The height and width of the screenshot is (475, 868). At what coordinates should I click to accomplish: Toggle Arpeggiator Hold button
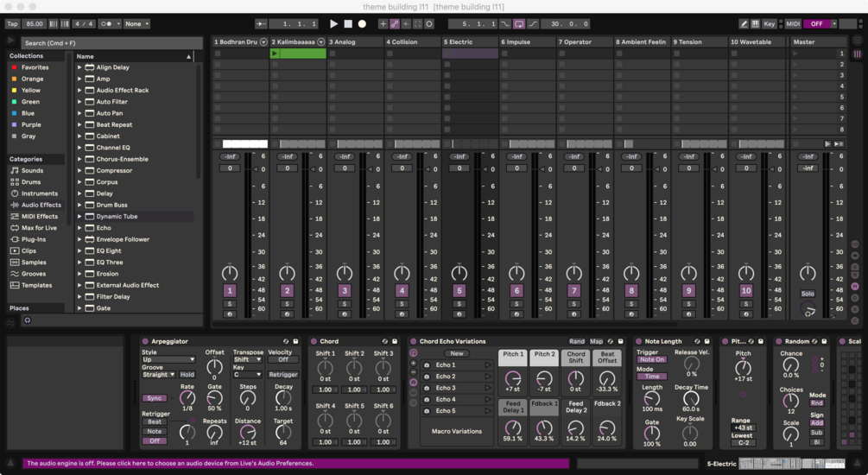tap(187, 375)
